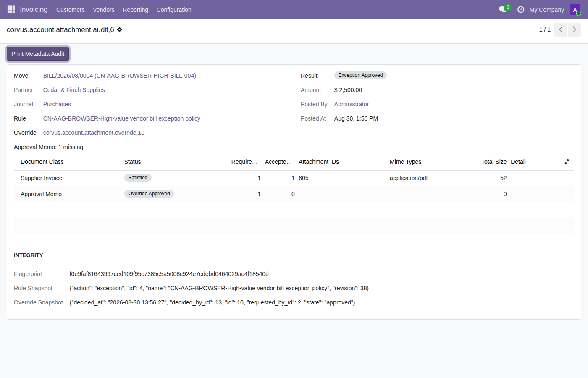
Task: Click the Override Approved status badge
Action: tap(149, 194)
